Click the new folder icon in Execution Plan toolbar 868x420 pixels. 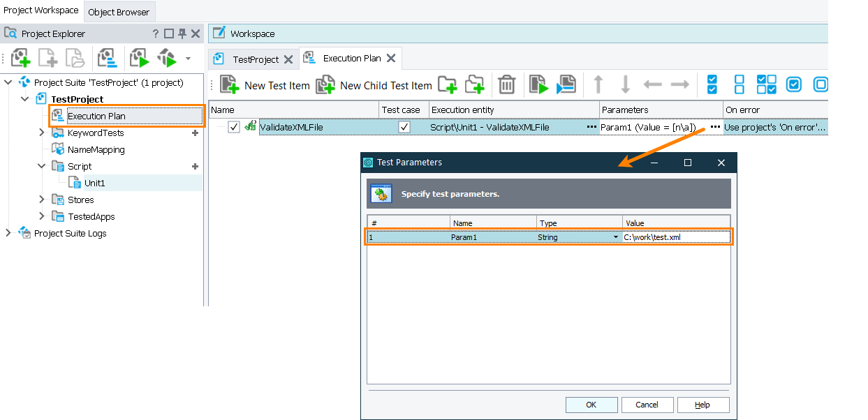coord(447,85)
